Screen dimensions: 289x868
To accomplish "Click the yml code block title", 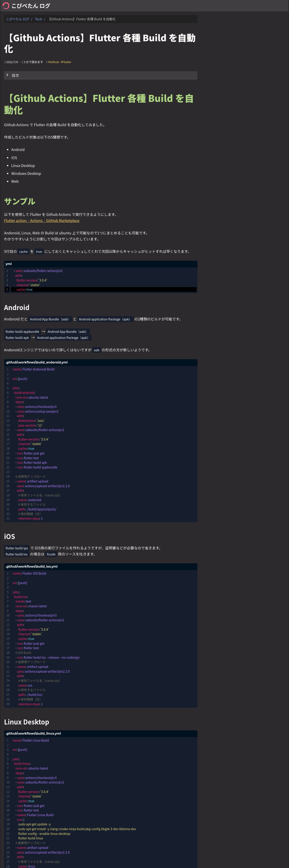I will [8, 264].
